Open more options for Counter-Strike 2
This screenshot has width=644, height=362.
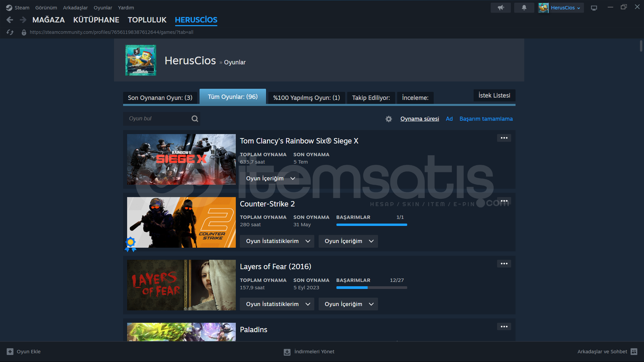504,201
